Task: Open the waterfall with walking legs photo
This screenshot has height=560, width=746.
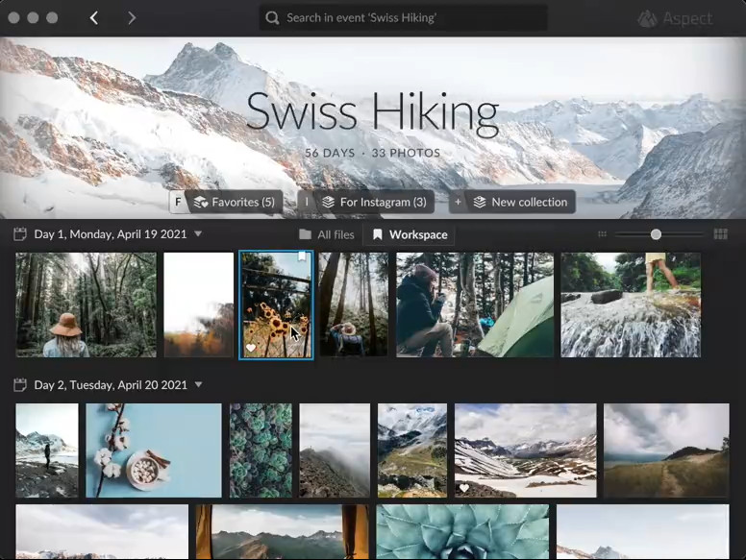Action: [631, 304]
